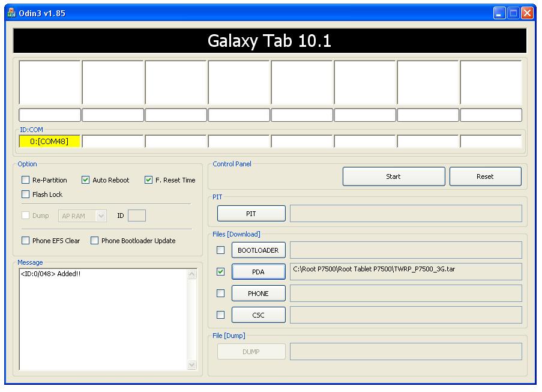Uncheck the F. Reset Time option
542x392 pixels.
pyautogui.click(x=148, y=179)
